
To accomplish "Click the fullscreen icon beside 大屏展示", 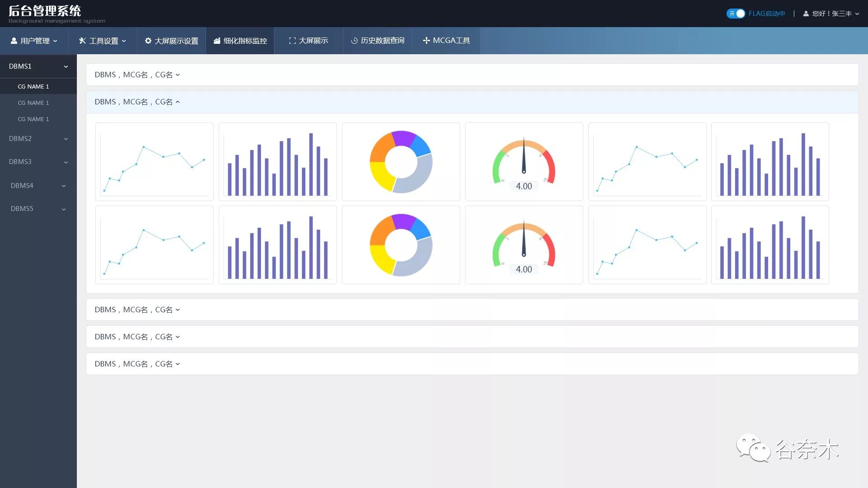I will tap(292, 41).
